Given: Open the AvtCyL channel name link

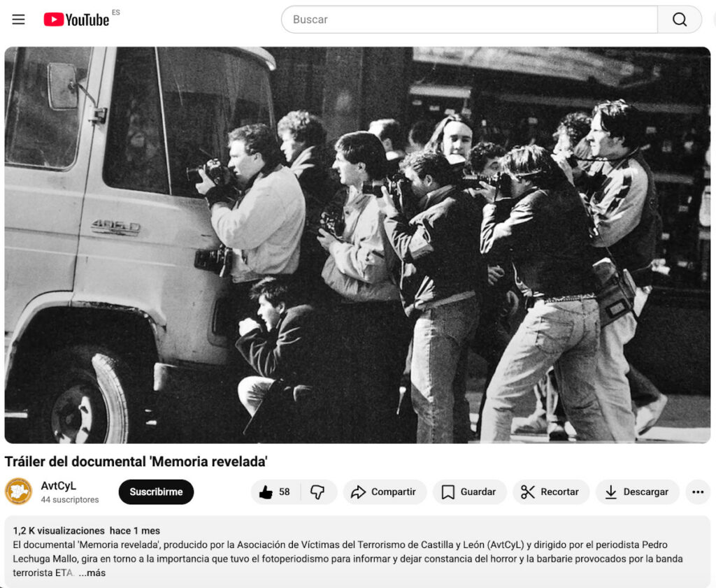Looking at the screenshot, I should pos(59,486).
